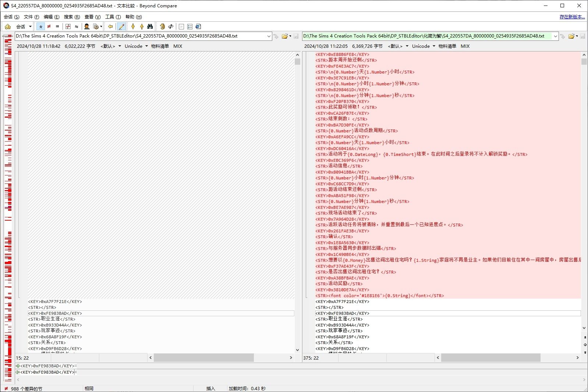Open the 查看(V) menu

pyautogui.click(x=92, y=17)
